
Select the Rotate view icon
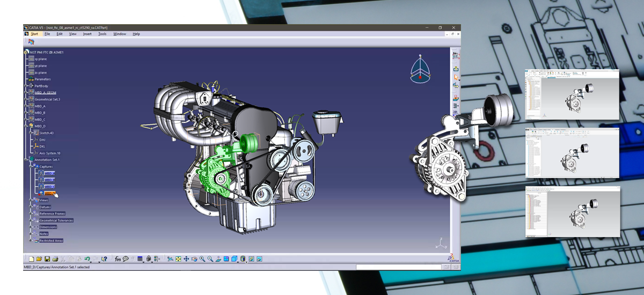click(194, 259)
